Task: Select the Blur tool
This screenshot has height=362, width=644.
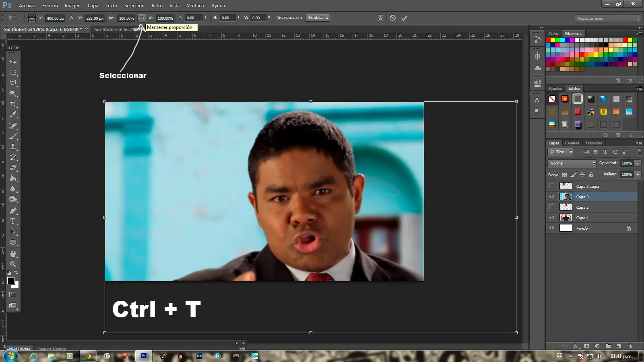Action: (x=13, y=189)
